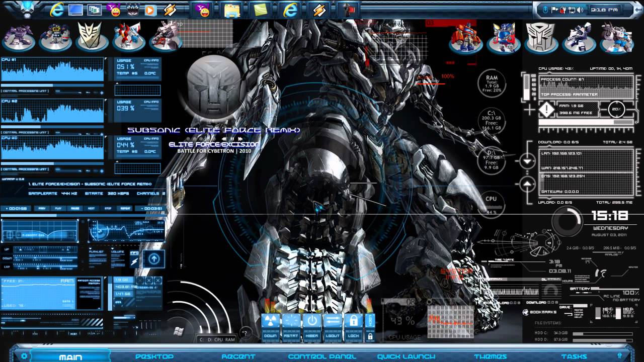Image resolution: width=644 pixels, height=362 pixels.
Task: Open the THEMES tab
Action: 491,356
